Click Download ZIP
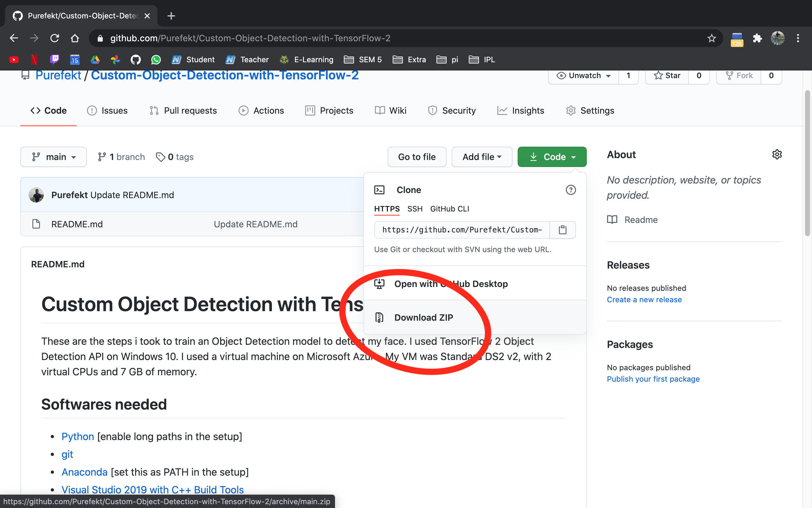Screen dimensions: 812x508 click(475, 317)
